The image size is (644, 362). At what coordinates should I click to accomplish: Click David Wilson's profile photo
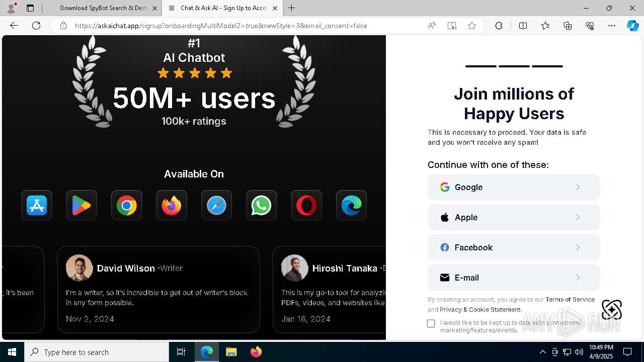click(x=79, y=268)
